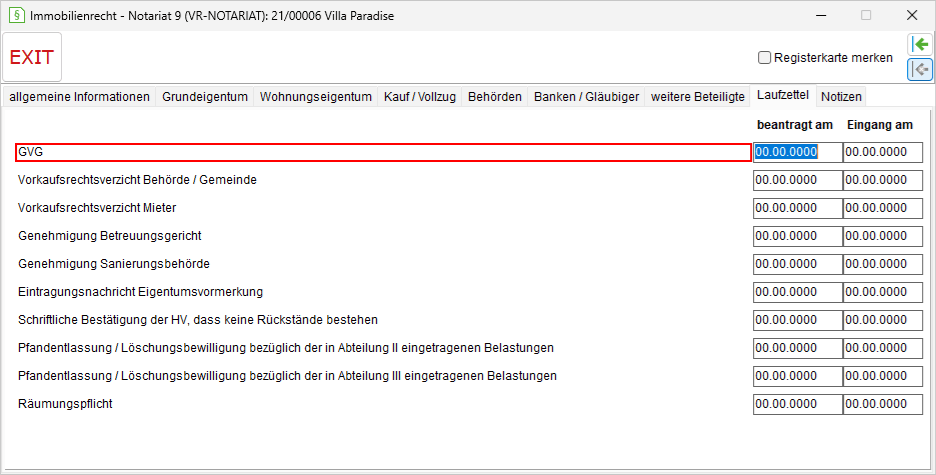
Task: Click the red EXIT button
Action: pos(32,57)
